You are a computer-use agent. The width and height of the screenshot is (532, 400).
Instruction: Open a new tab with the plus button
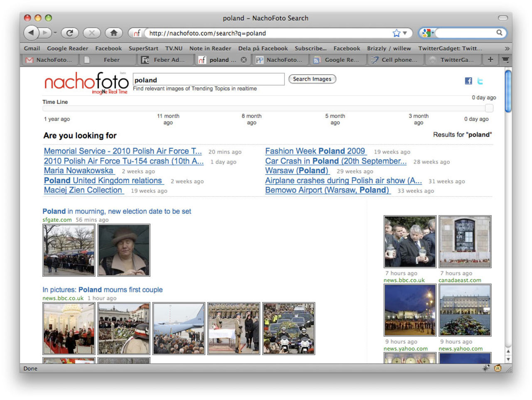[490, 60]
